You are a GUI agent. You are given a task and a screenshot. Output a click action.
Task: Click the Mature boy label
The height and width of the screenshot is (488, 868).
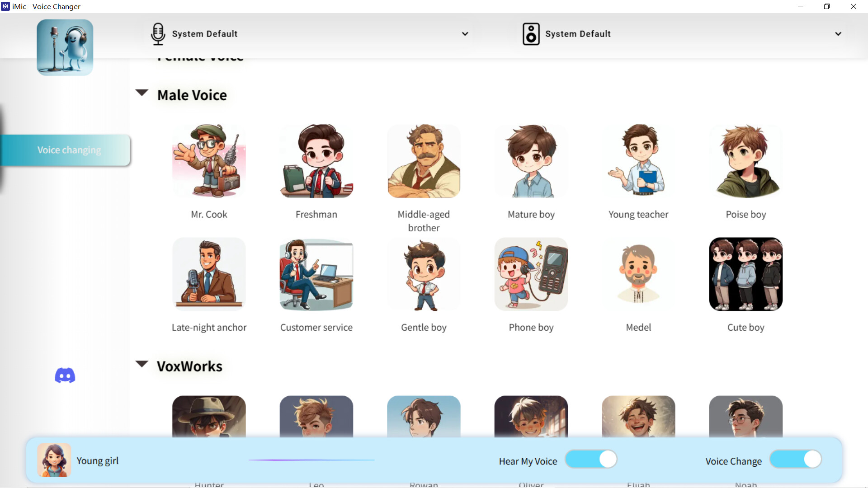click(531, 215)
